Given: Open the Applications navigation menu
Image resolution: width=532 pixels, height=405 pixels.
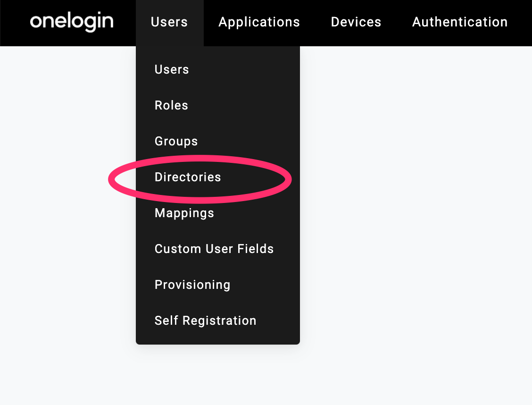Looking at the screenshot, I should [259, 22].
